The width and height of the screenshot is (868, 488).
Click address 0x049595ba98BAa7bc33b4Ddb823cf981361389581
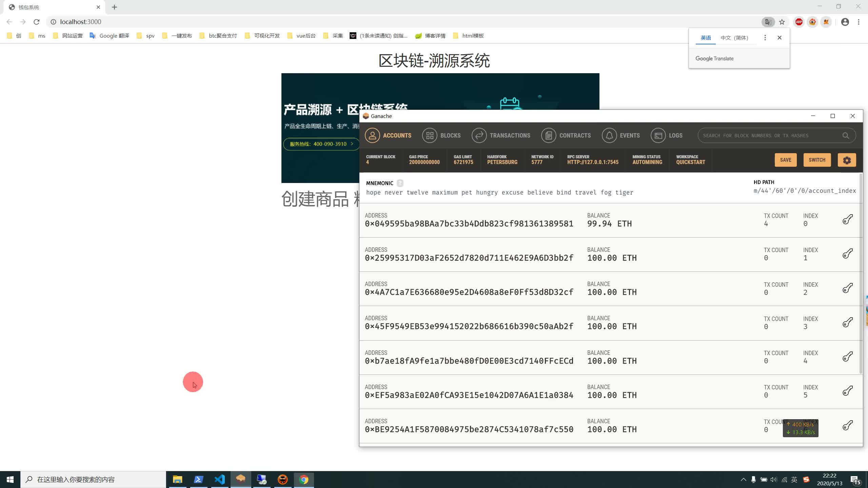(x=469, y=224)
